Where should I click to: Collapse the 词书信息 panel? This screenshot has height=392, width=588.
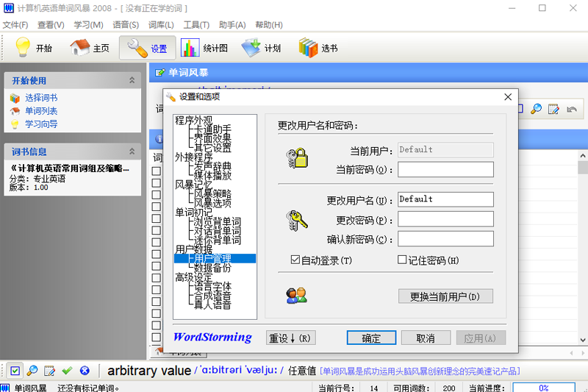[132, 152]
